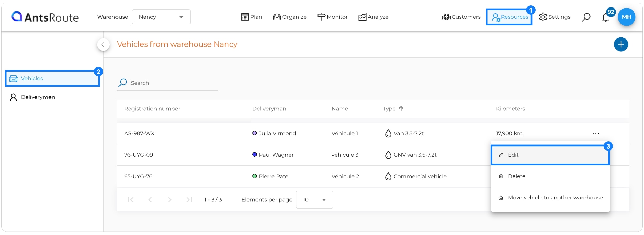Image resolution: width=644 pixels, height=235 pixels.
Task: Click vehicle name Véhicule 1
Action: click(x=344, y=133)
